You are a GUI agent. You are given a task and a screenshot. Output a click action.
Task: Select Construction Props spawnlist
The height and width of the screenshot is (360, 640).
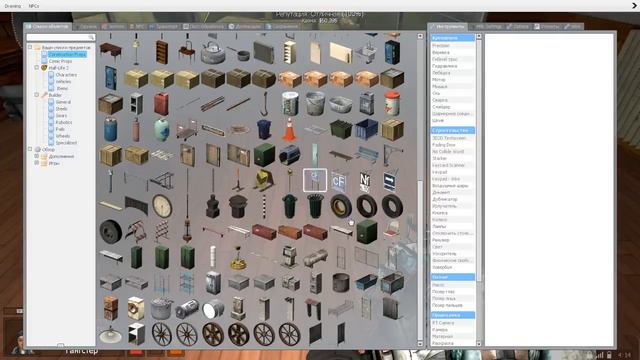67,54
